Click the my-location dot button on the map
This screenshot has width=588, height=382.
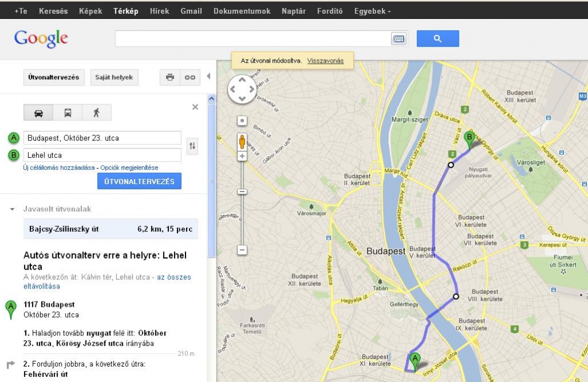pos(242,121)
